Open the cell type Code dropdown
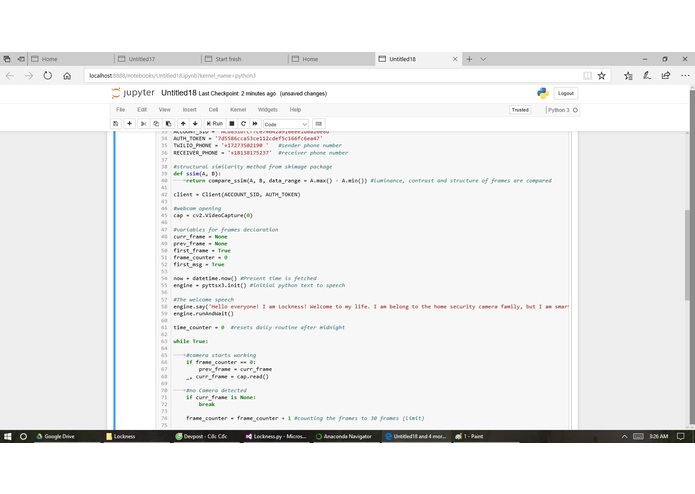The image size is (695, 494). (x=285, y=124)
